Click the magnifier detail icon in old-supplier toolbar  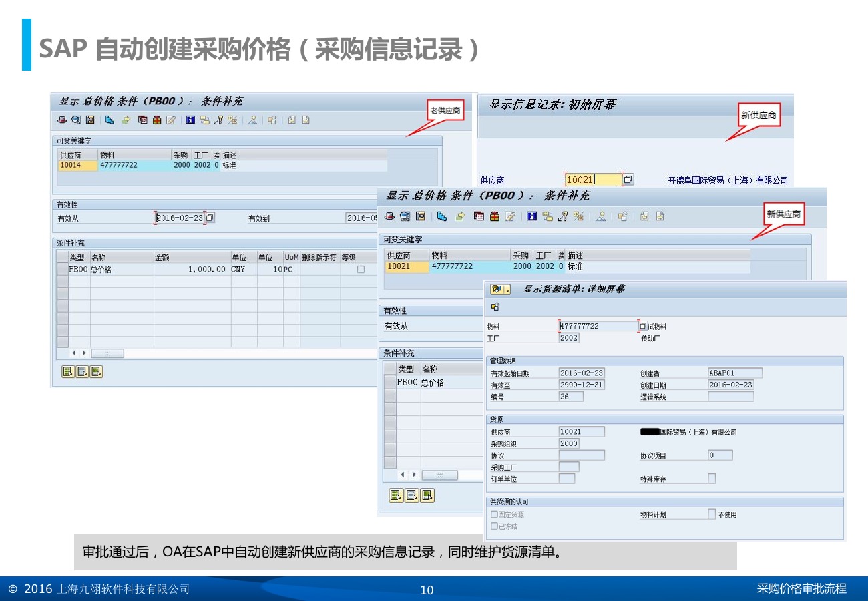click(x=75, y=120)
